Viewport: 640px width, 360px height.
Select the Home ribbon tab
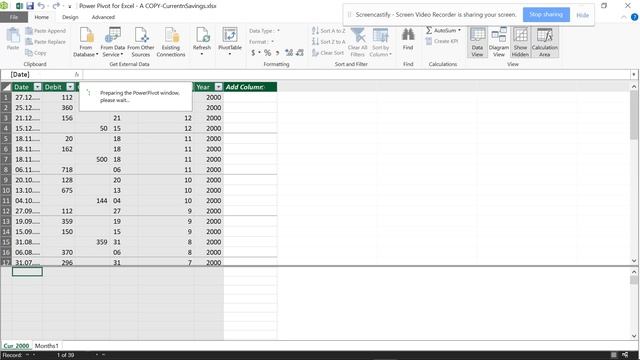42,17
